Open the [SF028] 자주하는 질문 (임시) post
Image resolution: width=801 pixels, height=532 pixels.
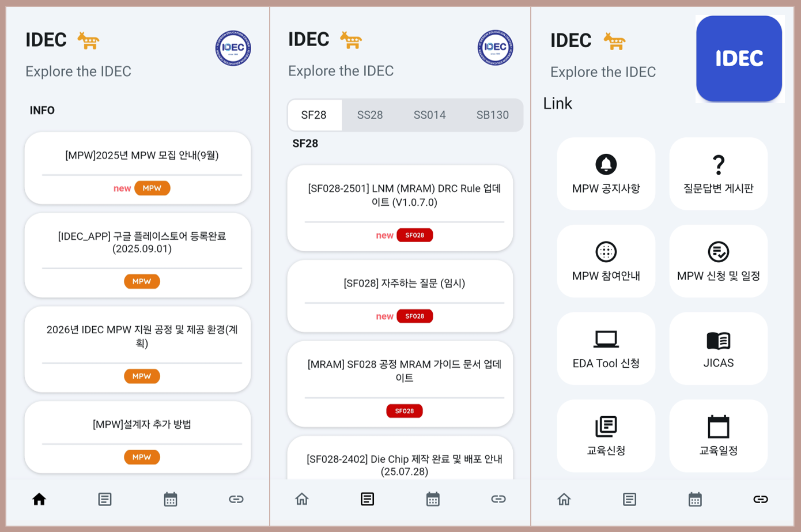404,284
